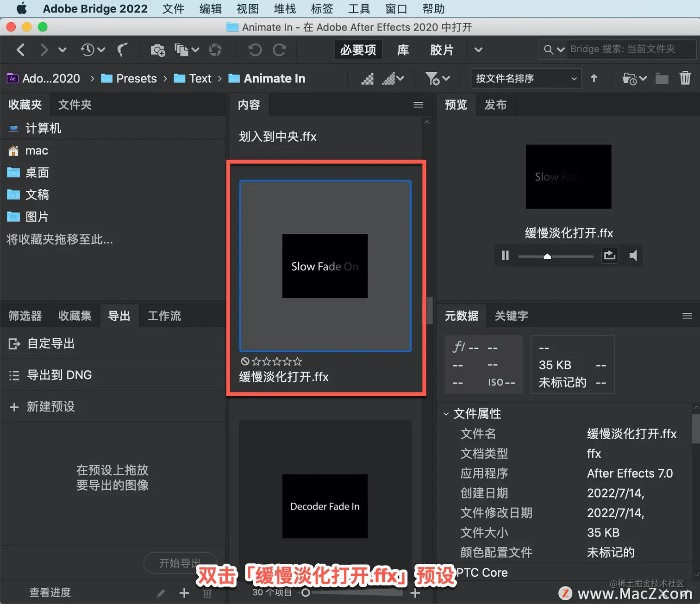This screenshot has width=700, height=604.
Task: Open thumbnail quality options dropdown
Action: tap(393, 79)
